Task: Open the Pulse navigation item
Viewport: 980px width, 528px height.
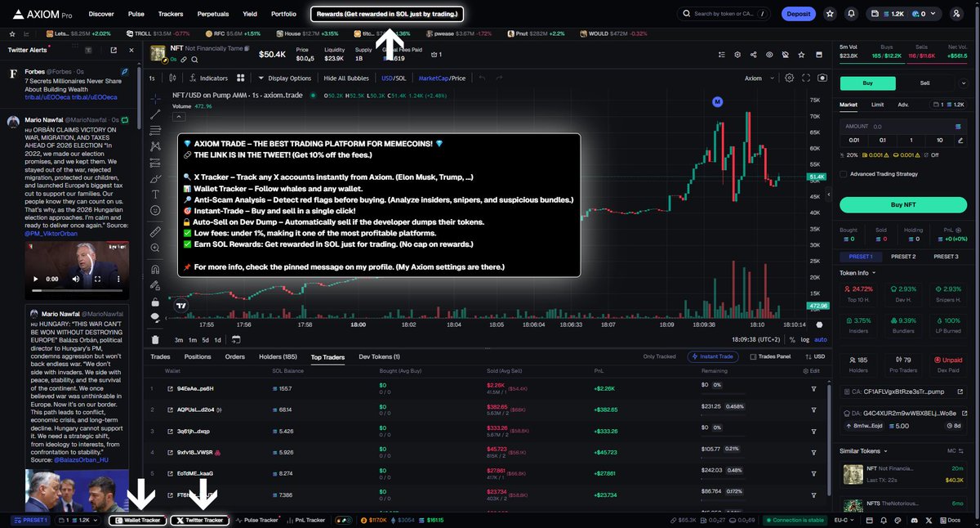Action: tap(136, 14)
